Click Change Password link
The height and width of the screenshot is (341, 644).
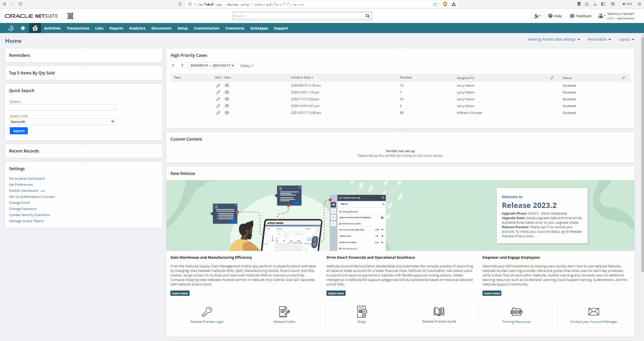(23, 209)
